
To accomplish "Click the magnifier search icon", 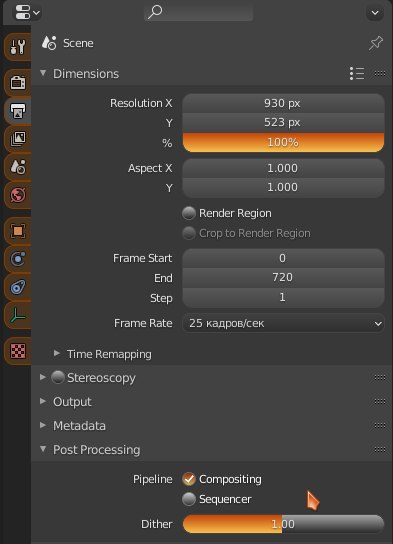I will [x=155, y=12].
